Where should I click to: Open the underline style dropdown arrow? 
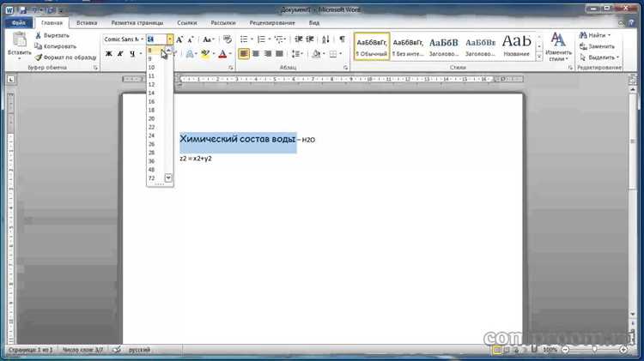pos(141,54)
